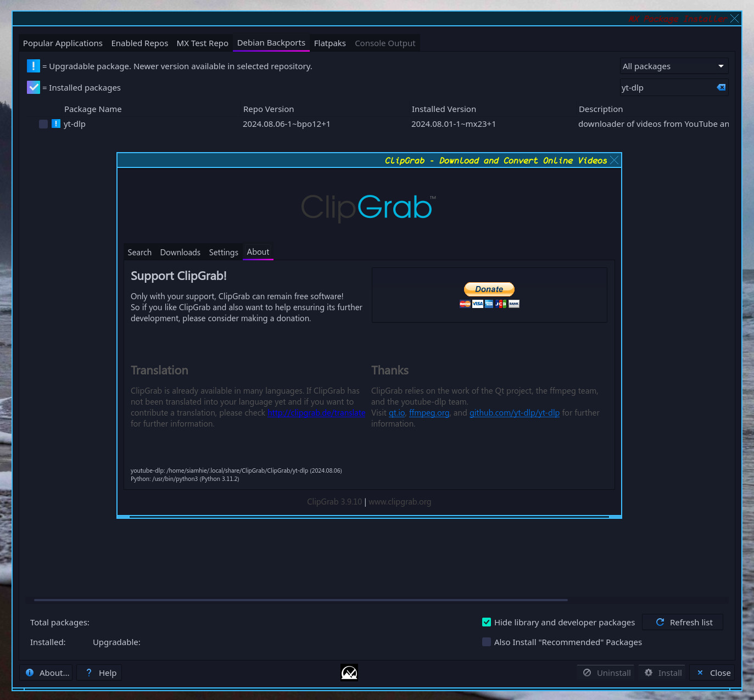
Task: Switch to the Enabled Repos tab
Action: point(139,43)
